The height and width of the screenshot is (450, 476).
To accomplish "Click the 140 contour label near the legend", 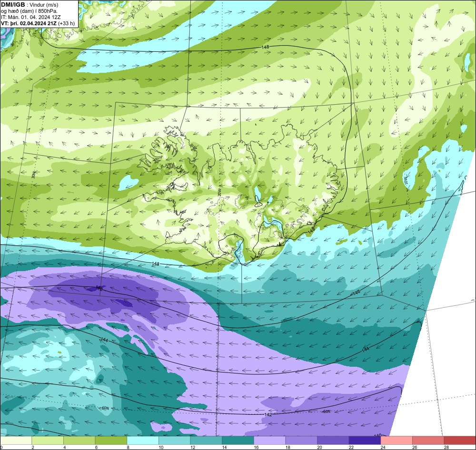I will pyautogui.click(x=377, y=435).
